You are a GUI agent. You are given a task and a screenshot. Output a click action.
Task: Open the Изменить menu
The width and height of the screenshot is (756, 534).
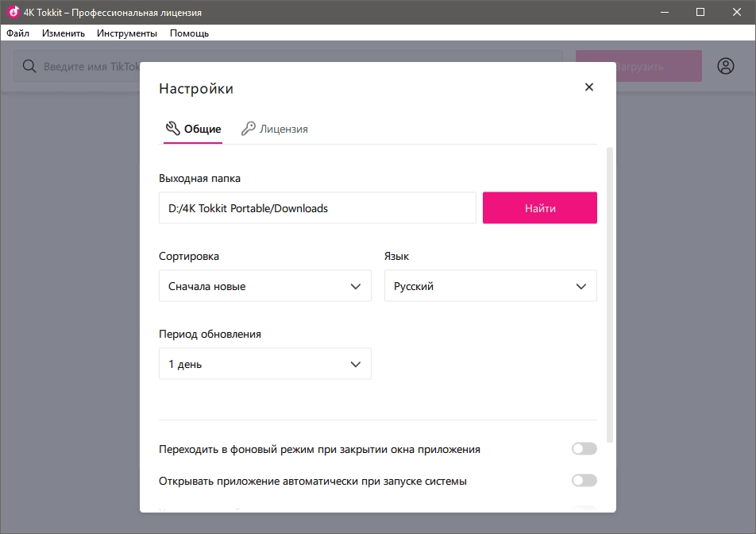click(64, 33)
